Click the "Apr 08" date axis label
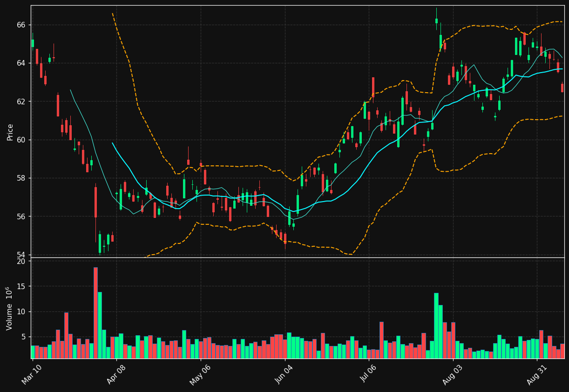The height and width of the screenshot is (392, 569). (x=116, y=374)
